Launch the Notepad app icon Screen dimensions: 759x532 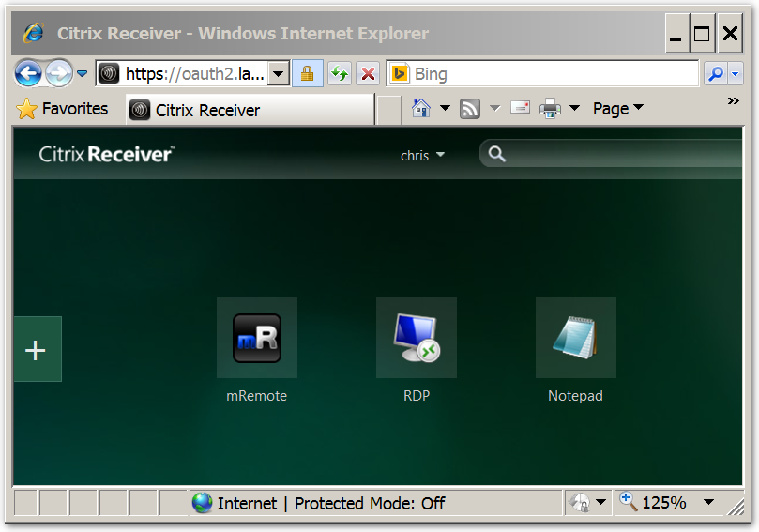pyautogui.click(x=575, y=339)
